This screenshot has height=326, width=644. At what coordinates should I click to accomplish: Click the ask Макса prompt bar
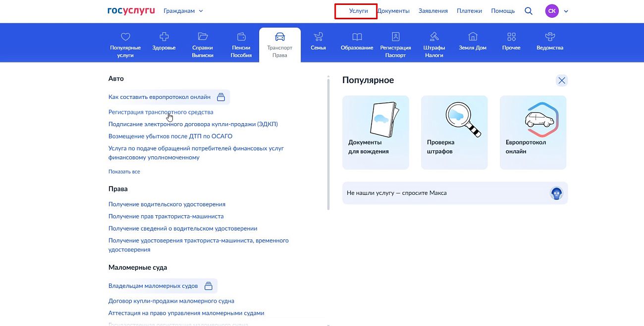(x=455, y=193)
